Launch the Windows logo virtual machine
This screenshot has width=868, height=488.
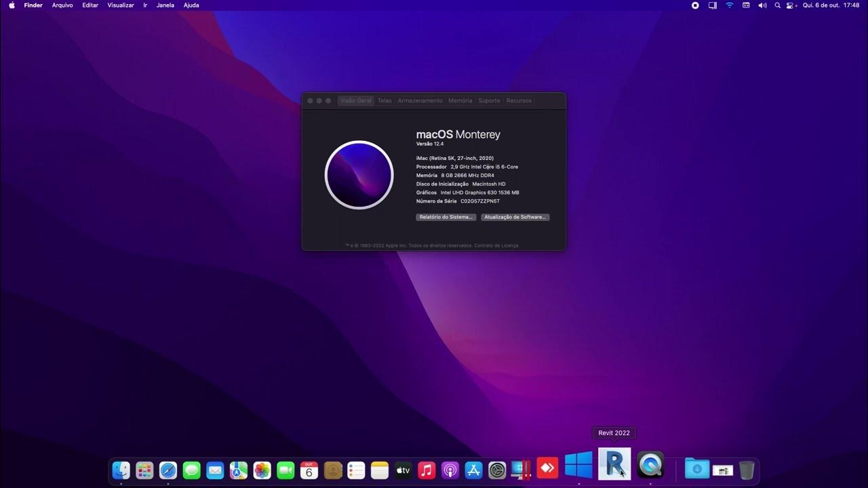[578, 465]
